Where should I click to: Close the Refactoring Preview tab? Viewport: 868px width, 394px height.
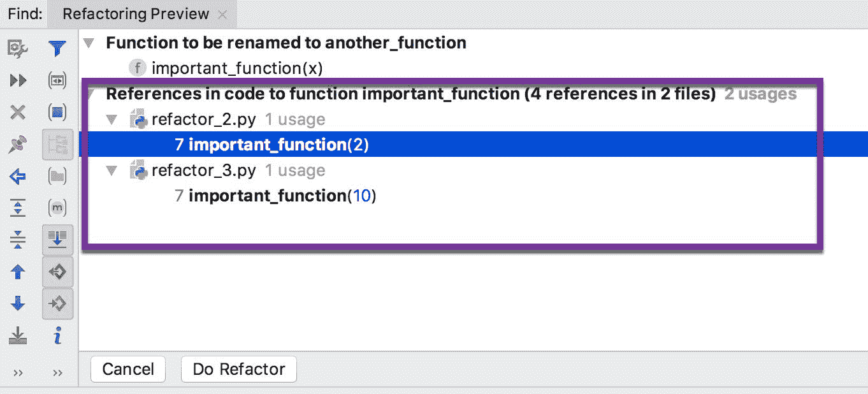(x=222, y=14)
